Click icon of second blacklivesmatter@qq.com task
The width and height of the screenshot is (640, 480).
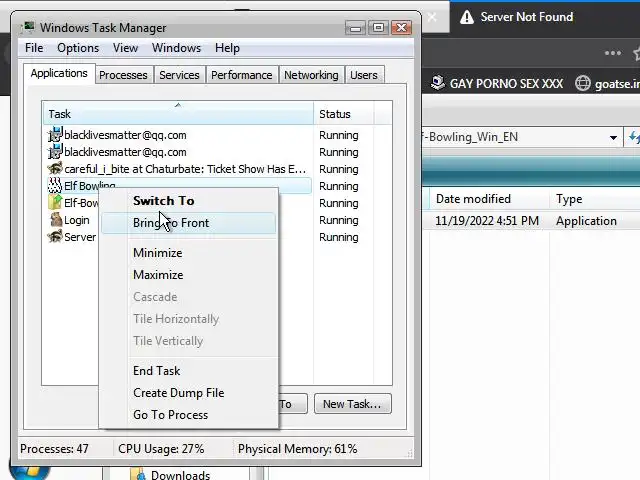55,152
